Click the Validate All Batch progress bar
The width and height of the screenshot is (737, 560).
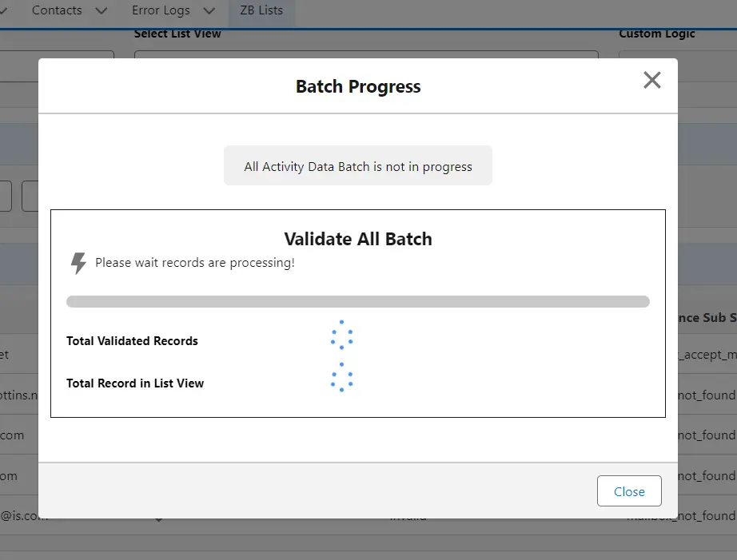(357, 302)
